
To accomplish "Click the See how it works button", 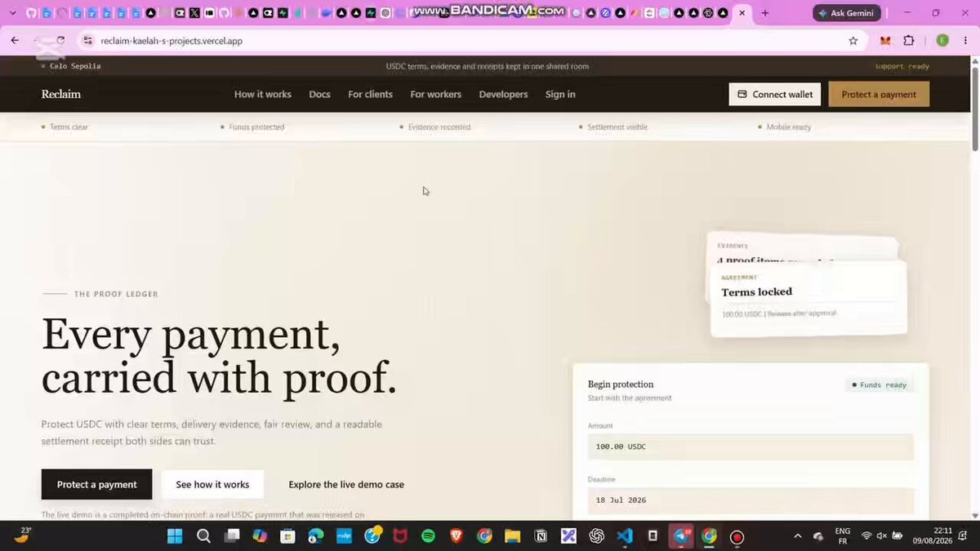I will pos(212,484).
